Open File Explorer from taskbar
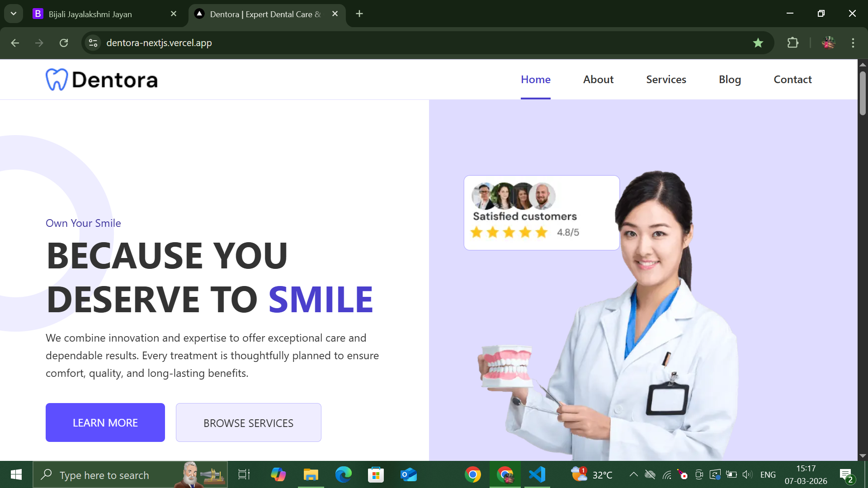This screenshot has height=488, width=868. click(x=311, y=475)
